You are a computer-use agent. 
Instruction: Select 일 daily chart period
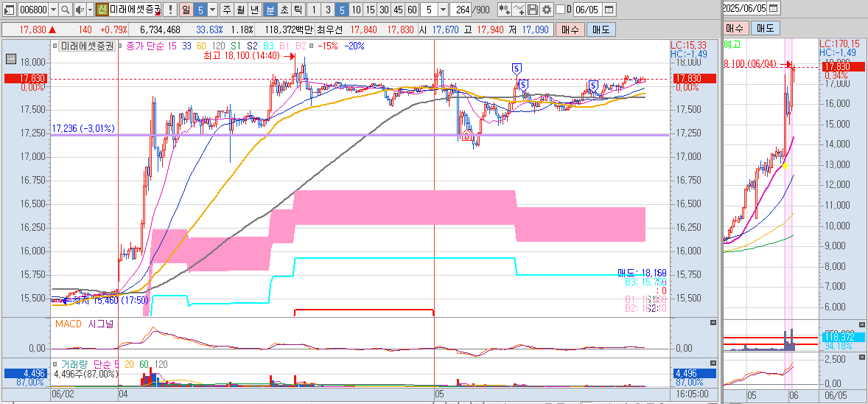click(186, 10)
